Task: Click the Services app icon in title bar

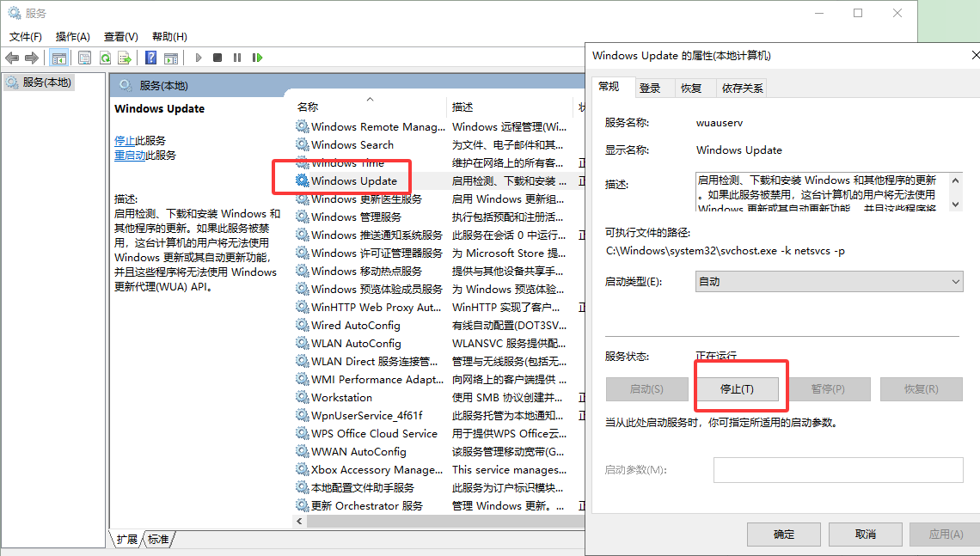Action: click(x=14, y=13)
